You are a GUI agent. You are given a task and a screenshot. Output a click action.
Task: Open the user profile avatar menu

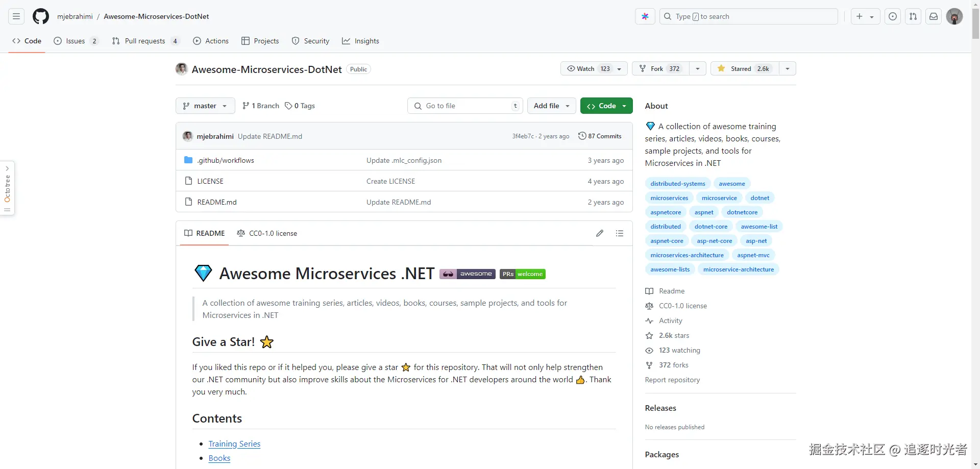pyautogui.click(x=954, y=16)
